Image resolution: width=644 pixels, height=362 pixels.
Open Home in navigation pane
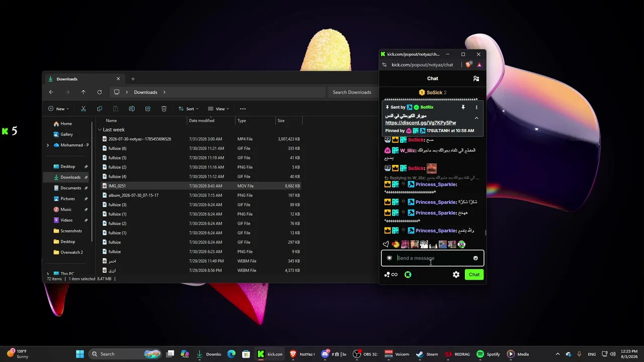(x=66, y=124)
